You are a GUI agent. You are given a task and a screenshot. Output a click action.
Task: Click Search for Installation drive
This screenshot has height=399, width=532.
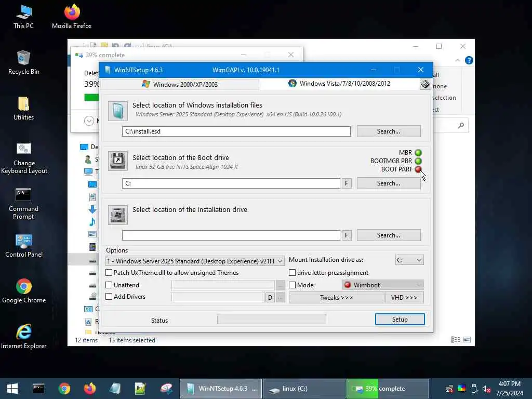tap(389, 235)
